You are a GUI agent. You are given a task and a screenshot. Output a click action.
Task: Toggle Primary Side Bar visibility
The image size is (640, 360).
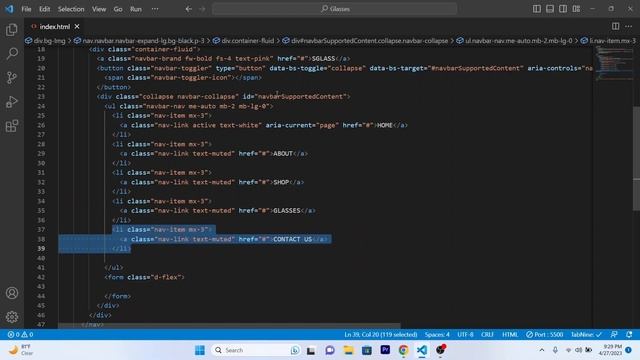click(537, 9)
